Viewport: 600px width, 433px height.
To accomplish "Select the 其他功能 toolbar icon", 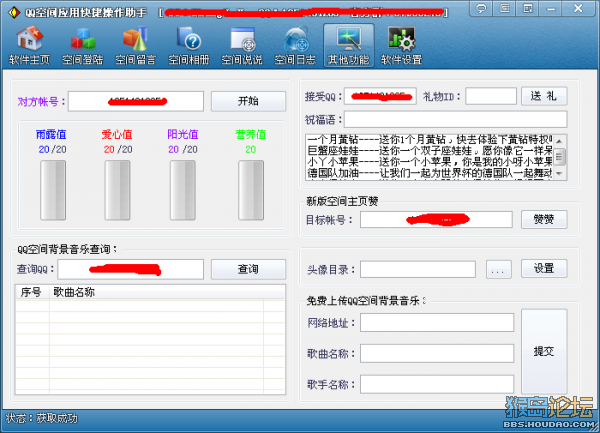I will [x=349, y=46].
